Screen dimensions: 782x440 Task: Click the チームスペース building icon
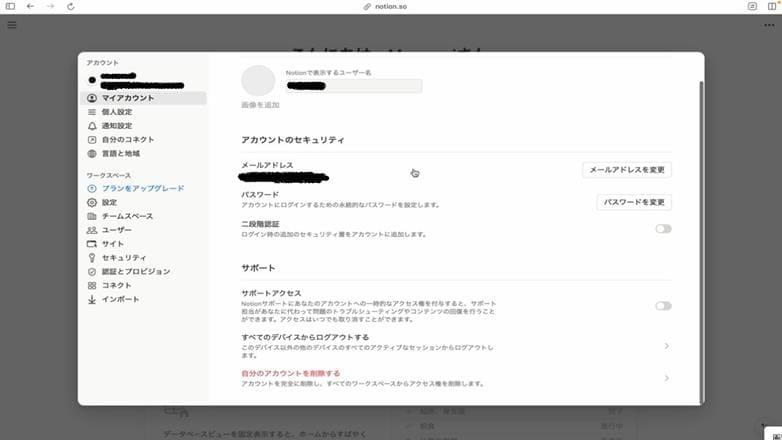(92, 217)
